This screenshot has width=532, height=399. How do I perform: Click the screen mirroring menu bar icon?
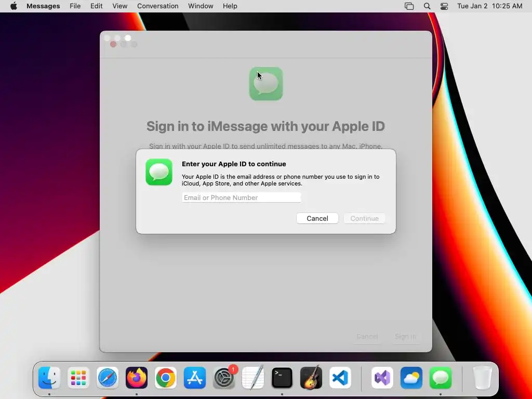click(409, 6)
